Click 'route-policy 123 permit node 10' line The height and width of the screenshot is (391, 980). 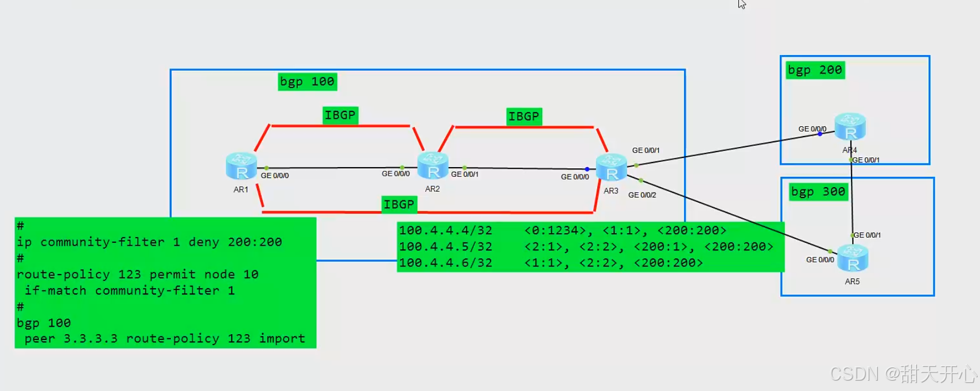coord(138,274)
